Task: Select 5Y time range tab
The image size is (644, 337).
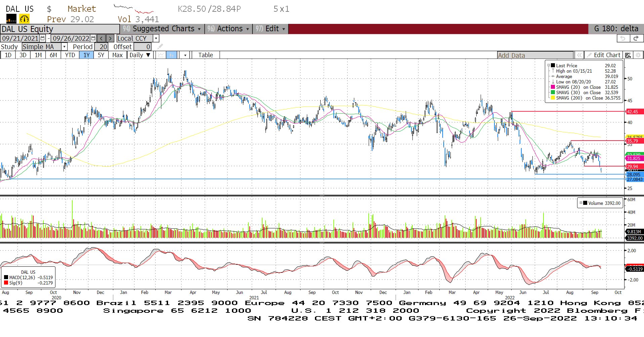Action: coord(101,55)
